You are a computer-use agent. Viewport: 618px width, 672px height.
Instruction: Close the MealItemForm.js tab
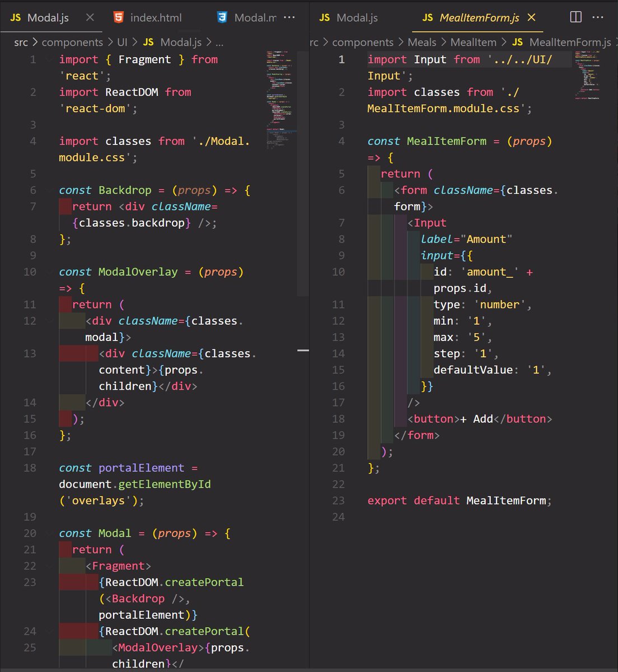531,17
